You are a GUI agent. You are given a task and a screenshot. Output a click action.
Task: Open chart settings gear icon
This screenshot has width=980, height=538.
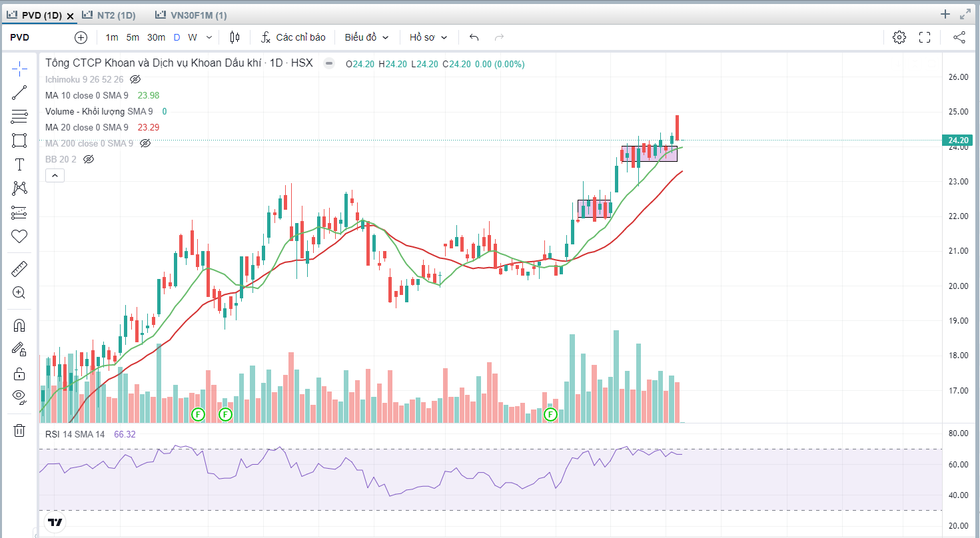899,37
